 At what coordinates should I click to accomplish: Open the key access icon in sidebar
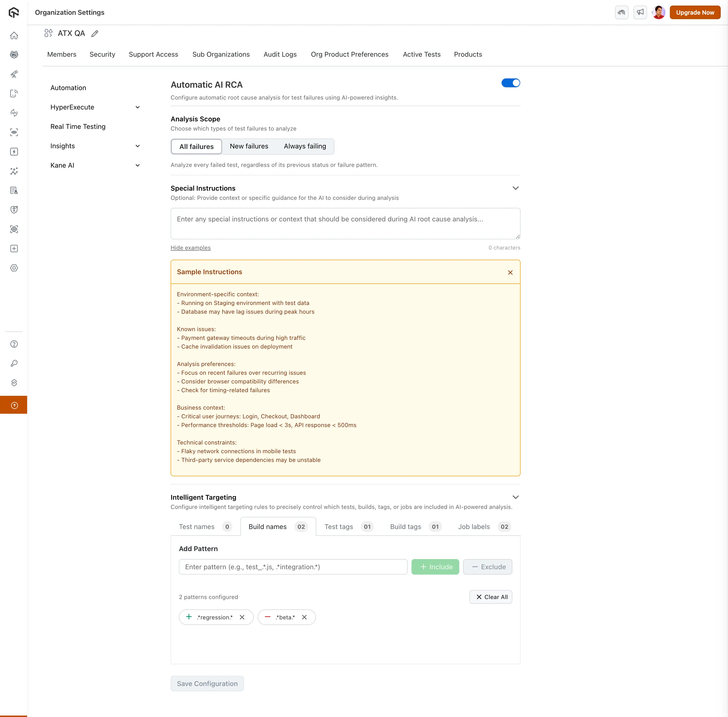[14, 363]
